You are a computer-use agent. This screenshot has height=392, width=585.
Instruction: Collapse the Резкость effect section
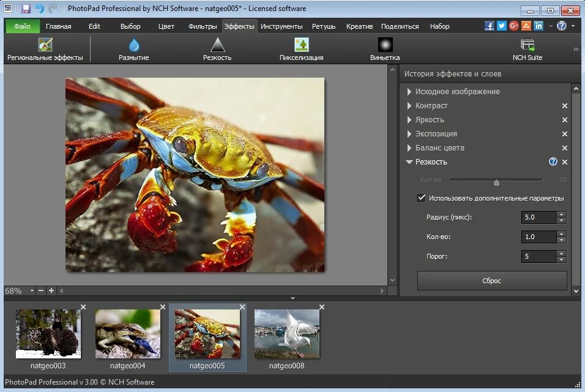pyautogui.click(x=409, y=162)
